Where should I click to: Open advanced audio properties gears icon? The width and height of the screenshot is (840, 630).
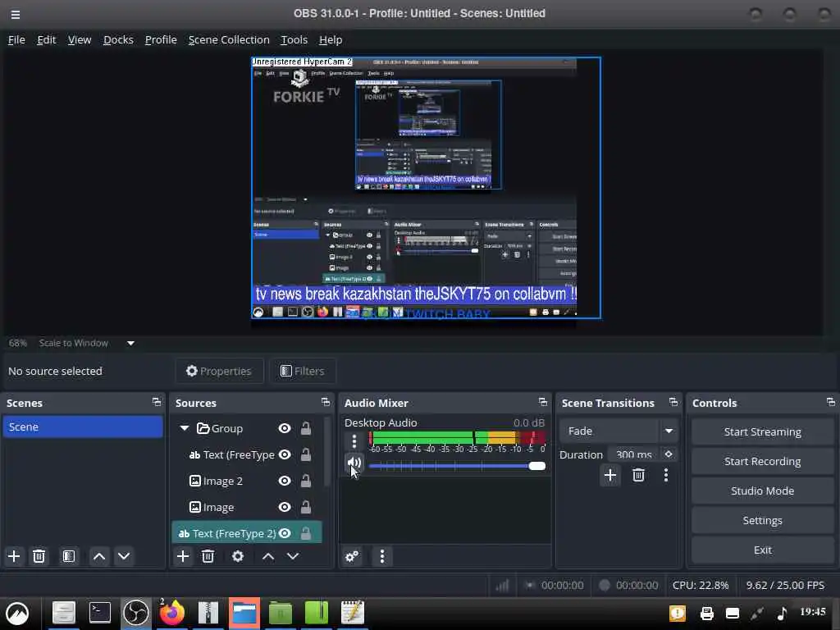tap(352, 556)
